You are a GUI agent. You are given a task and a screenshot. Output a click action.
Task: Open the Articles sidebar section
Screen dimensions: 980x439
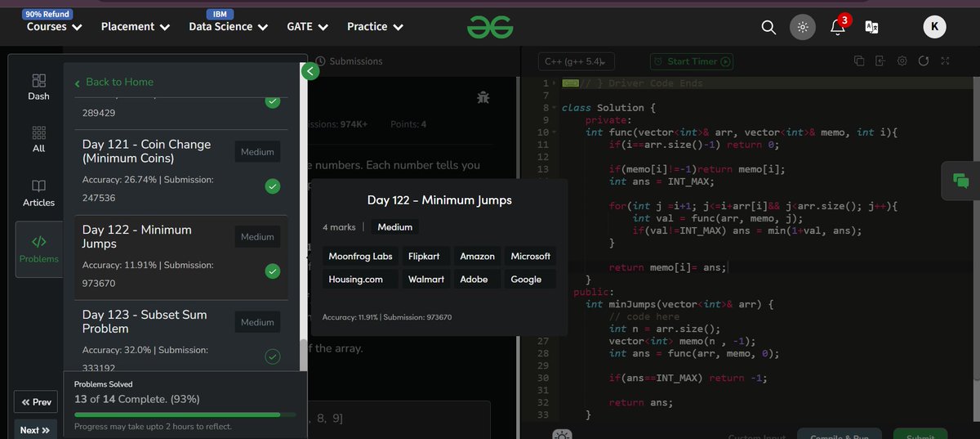[x=38, y=193]
